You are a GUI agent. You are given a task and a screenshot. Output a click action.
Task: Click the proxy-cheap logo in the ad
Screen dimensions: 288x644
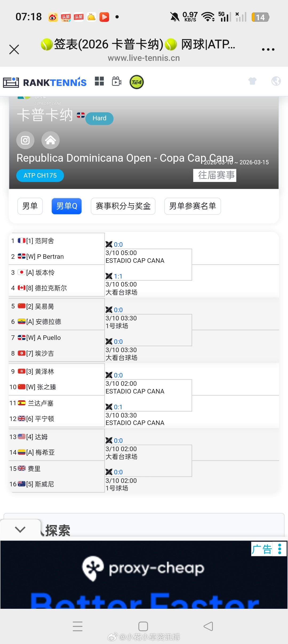(x=93, y=569)
